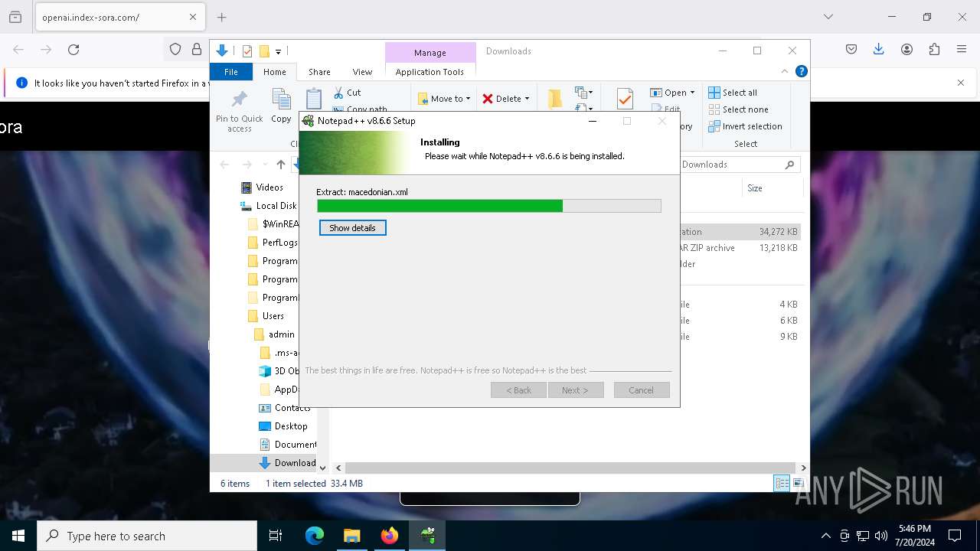Click Notepad++ installer taskbar icon
The image size is (980, 551).
(427, 536)
